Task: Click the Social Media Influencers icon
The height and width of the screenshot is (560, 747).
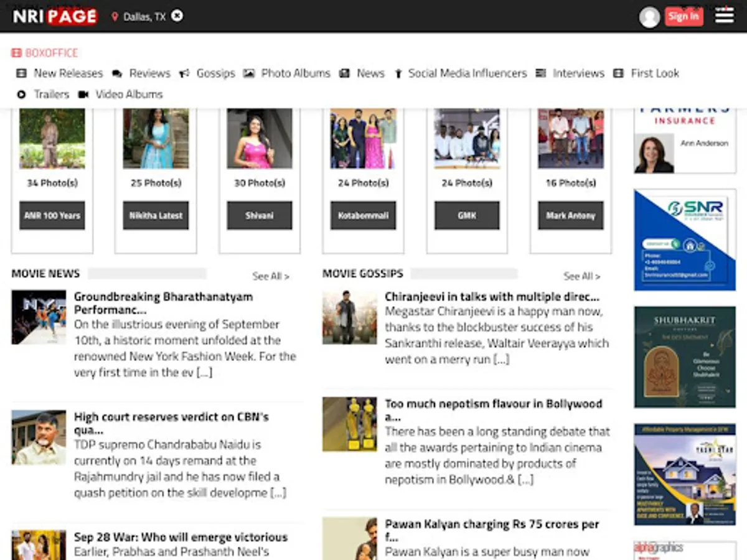Action: (x=398, y=73)
